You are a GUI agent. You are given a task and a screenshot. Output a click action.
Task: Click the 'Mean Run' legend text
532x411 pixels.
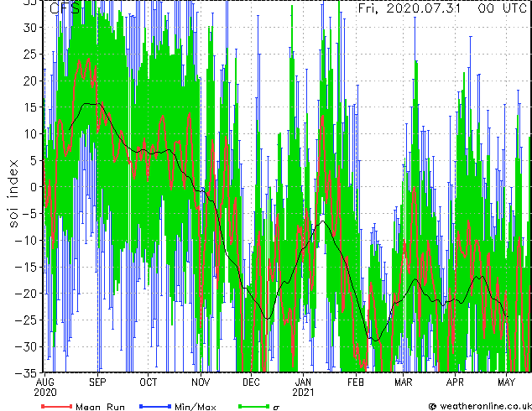(x=100, y=407)
